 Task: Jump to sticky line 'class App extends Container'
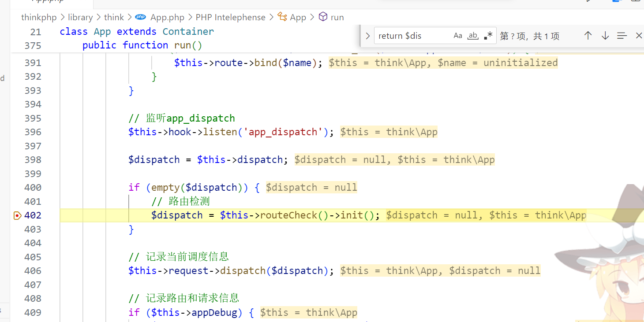137,32
